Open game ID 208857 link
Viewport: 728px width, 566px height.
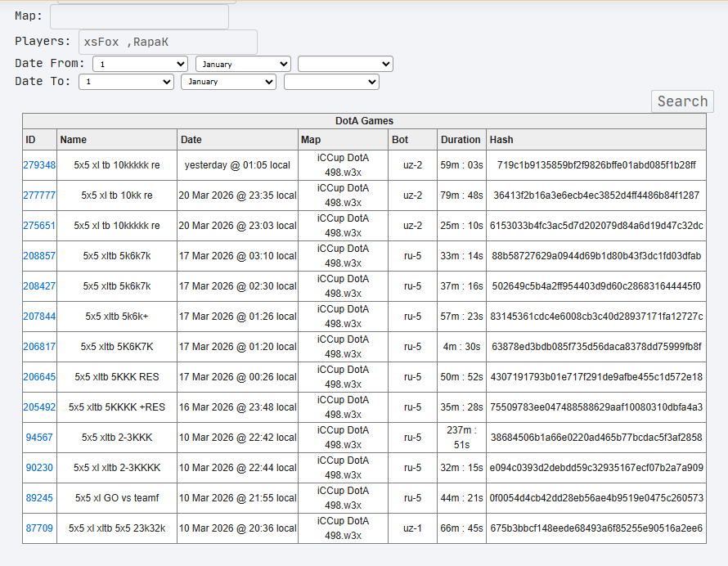tap(39, 256)
